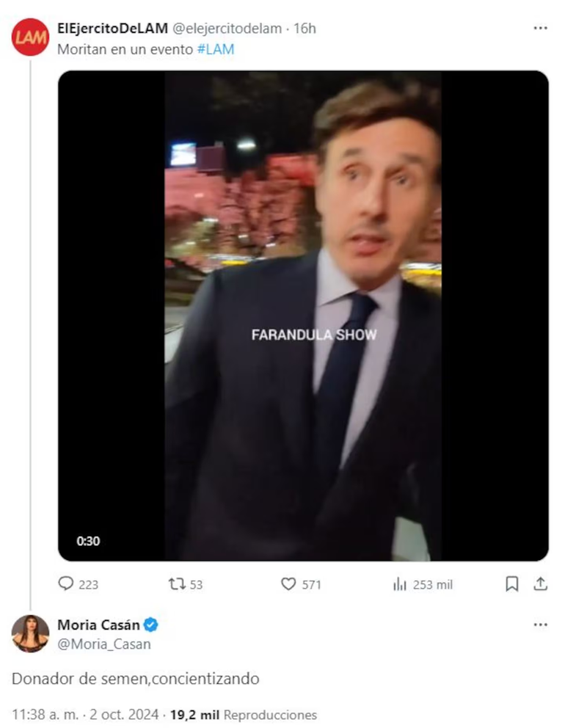Click the @elejercitodelam handle
Image resolution: width=565 pixels, height=728 pixels.
(x=226, y=29)
